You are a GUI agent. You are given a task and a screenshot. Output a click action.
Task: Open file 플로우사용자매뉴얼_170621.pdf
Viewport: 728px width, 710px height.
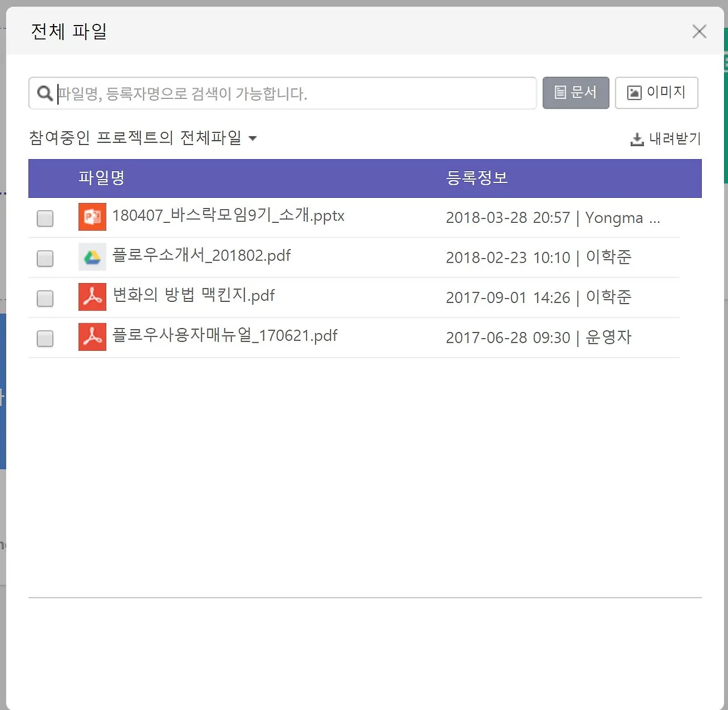point(225,335)
